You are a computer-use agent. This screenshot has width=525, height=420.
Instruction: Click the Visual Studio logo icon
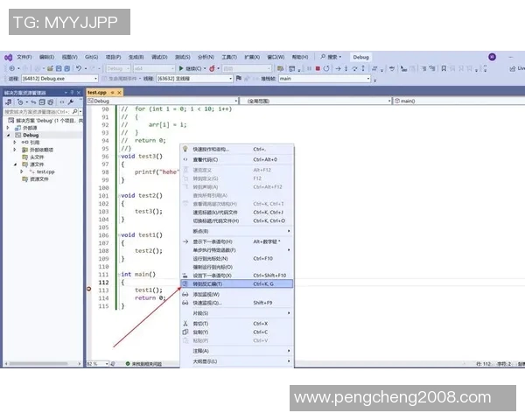click(8, 57)
